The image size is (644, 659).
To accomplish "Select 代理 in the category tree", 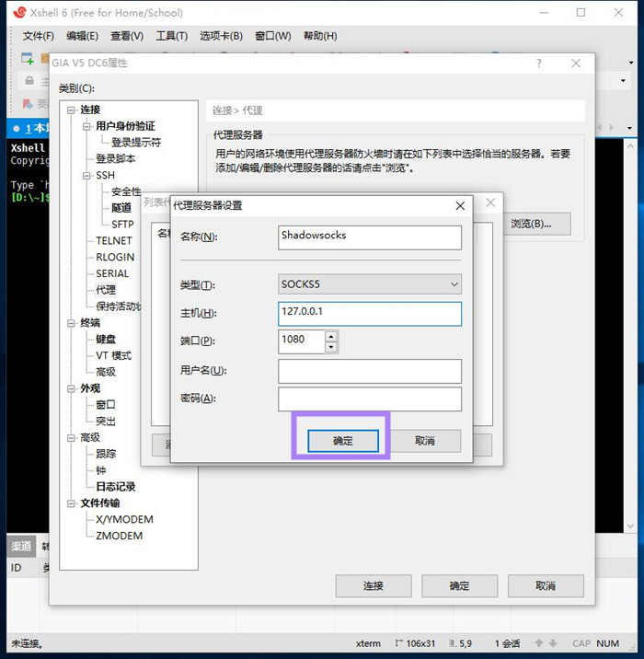I will 106,290.
